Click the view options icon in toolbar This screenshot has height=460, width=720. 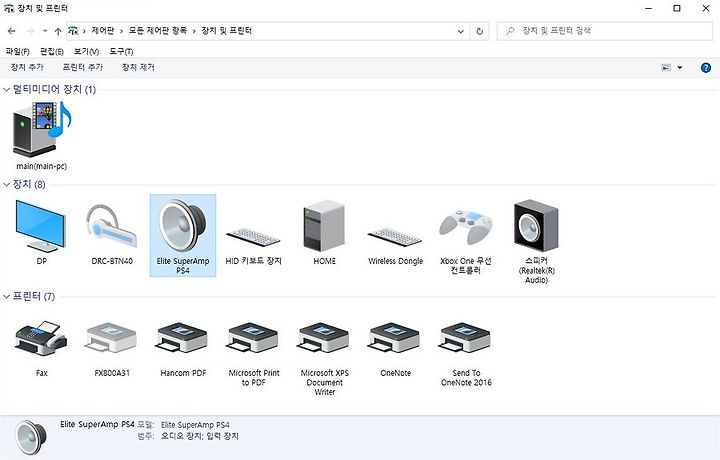666,68
